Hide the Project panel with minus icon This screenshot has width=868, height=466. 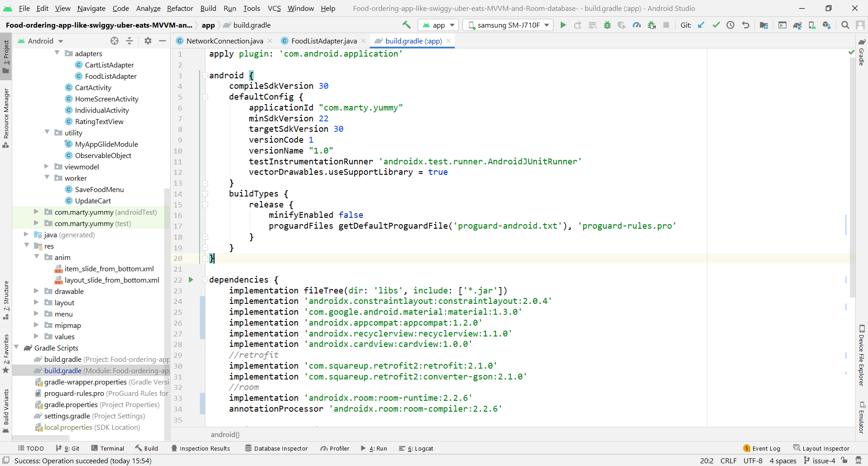pyautogui.click(x=162, y=41)
